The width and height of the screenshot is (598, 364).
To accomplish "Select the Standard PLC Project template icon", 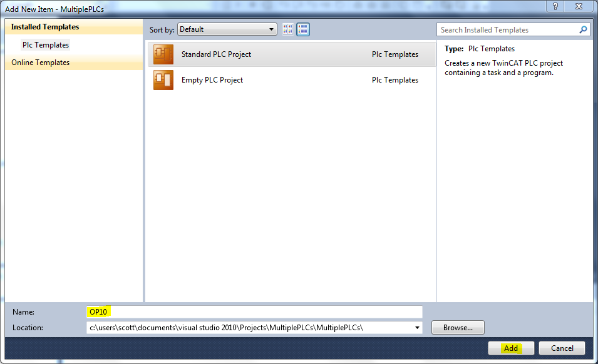I will pyautogui.click(x=163, y=54).
